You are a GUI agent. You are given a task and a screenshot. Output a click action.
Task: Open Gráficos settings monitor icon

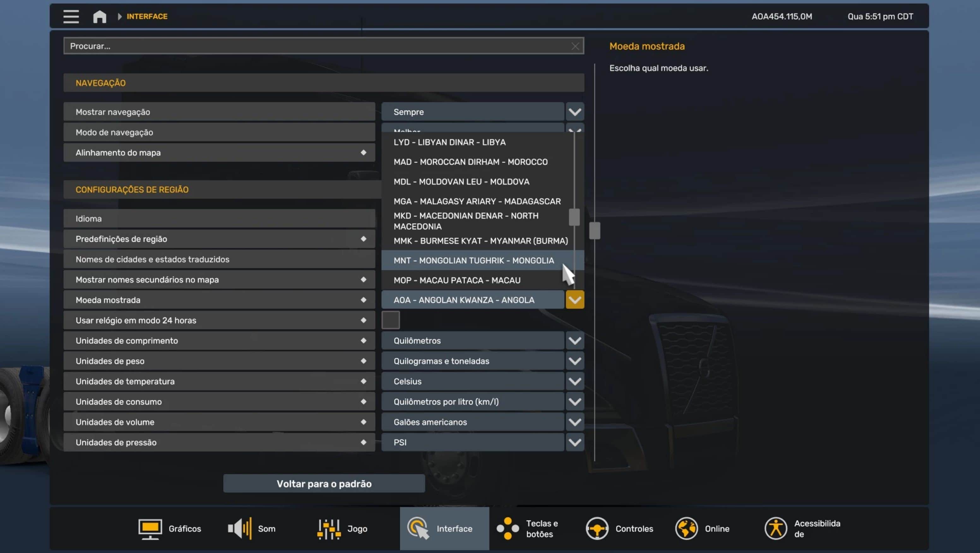[150, 529]
